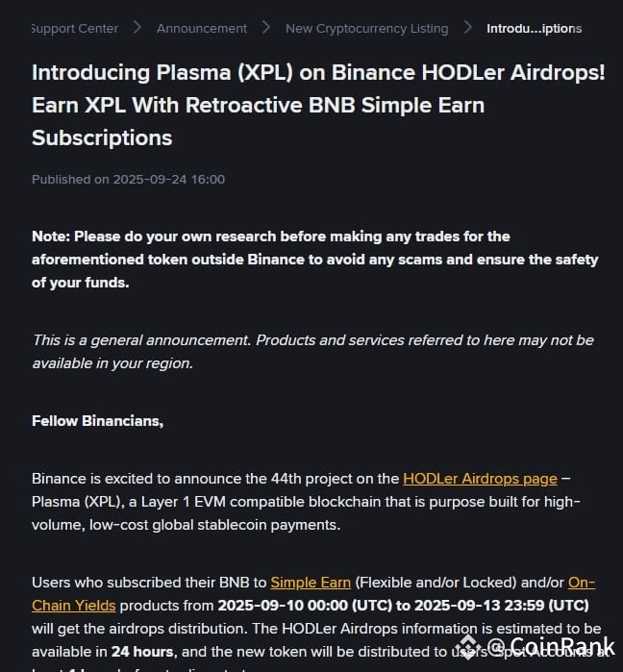Click chevron after Announcement breadcrumb
This screenshot has height=672, width=623.
coord(266,28)
